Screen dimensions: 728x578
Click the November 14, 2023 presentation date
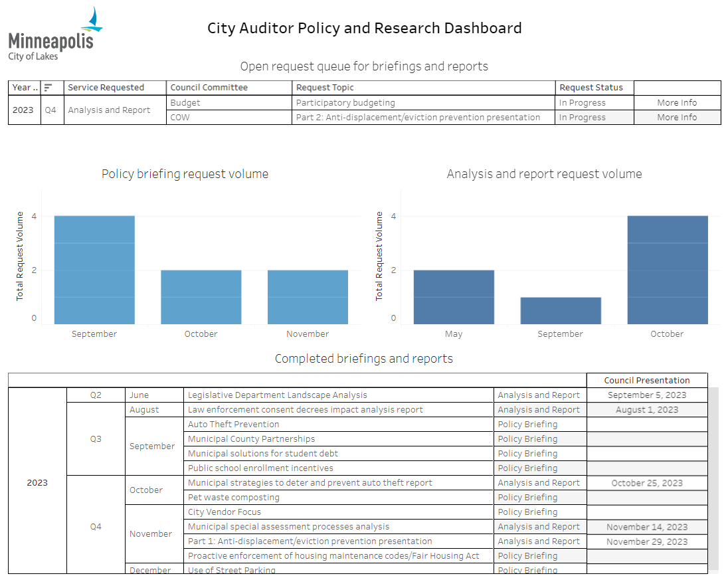[647, 527]
